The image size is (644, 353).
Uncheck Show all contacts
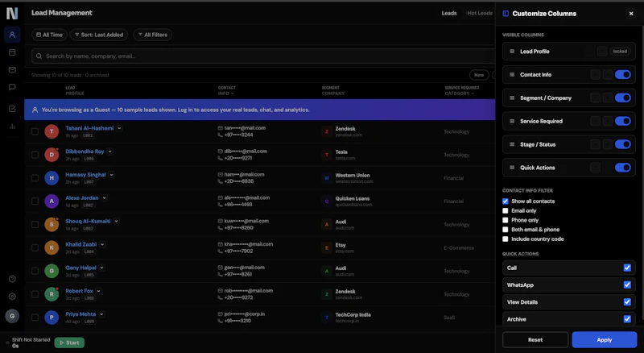click(506, 201)
